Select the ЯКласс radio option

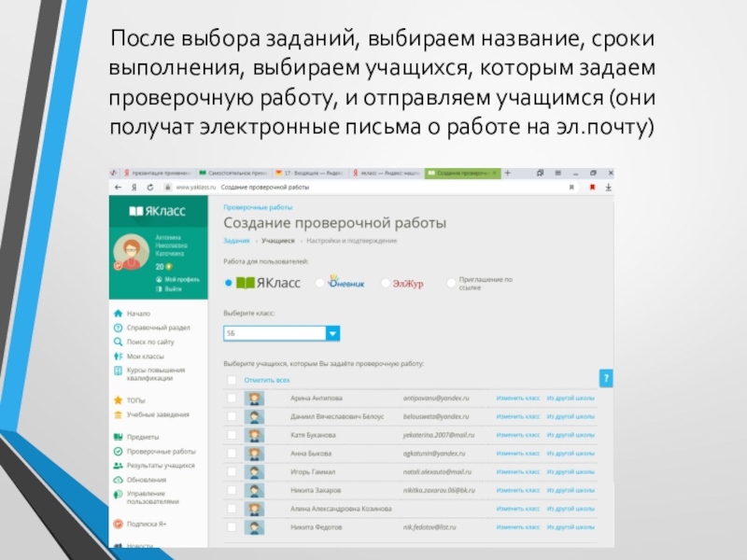coord(228,283)
